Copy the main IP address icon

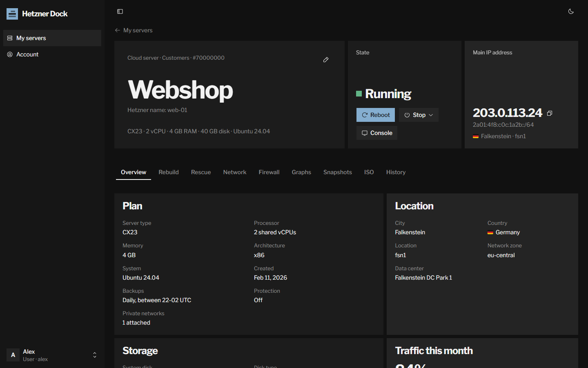(550, 113)
